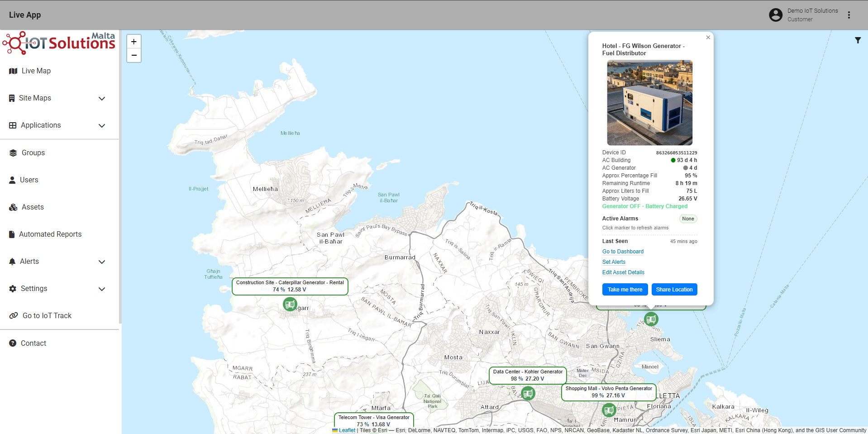Select the Hotel generator map marker near Sliema
Image resolution: width=868 pixels, height=434 pixels.
(x=651, y=319)
